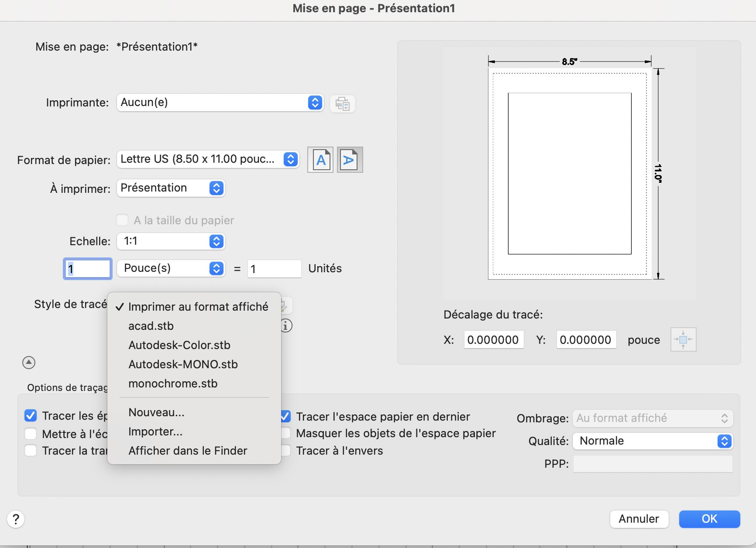The height and width of the screenshot is (548, 756).
Task: Select Importer... in the plot style menu
Action: coord(194,432)
